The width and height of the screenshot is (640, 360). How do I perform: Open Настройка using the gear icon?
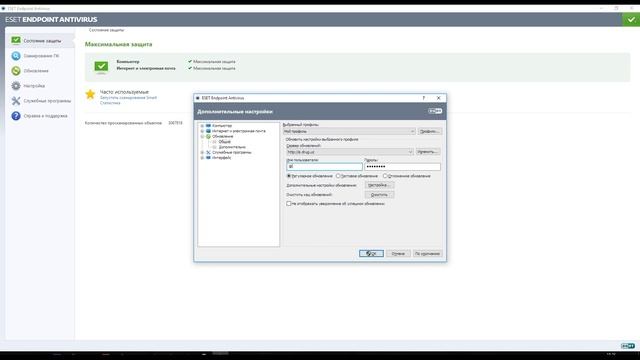[16, 86]
